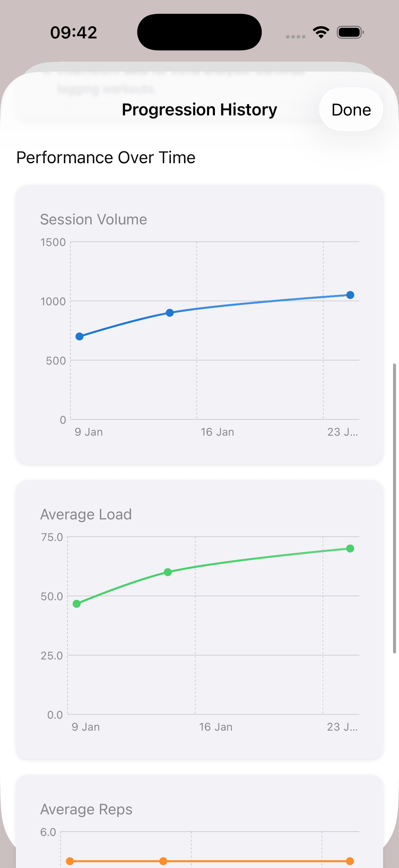Click the battery status icon
The width and height of the screenshot is (399, 868).
point(350,32)
